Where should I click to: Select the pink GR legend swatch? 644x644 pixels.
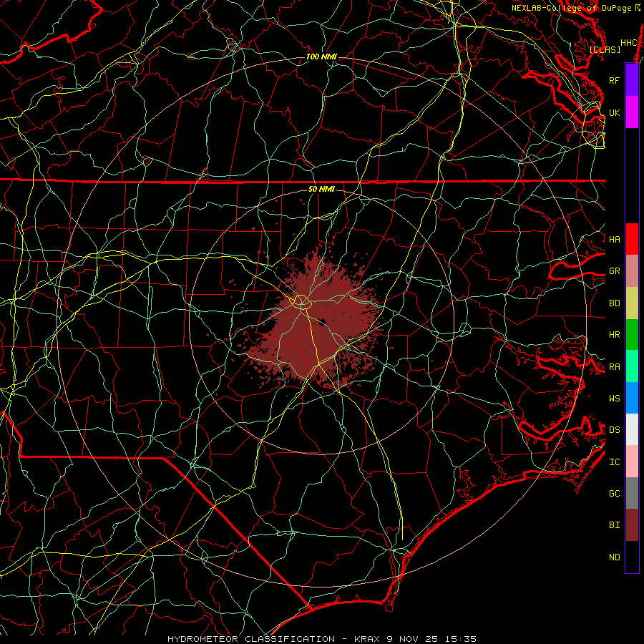(x=632, y=271)
